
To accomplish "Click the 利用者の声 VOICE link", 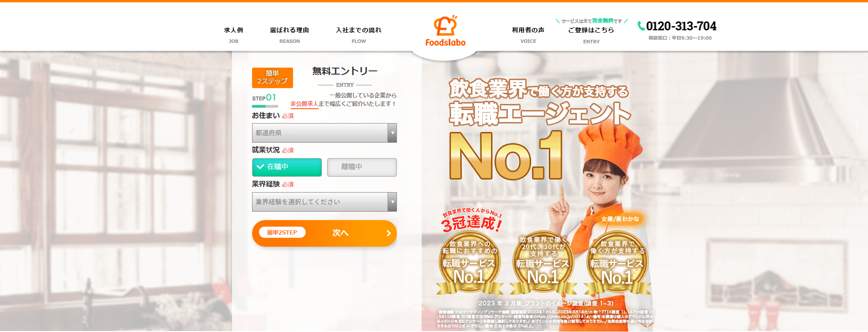I will click(x=528, y=35).
